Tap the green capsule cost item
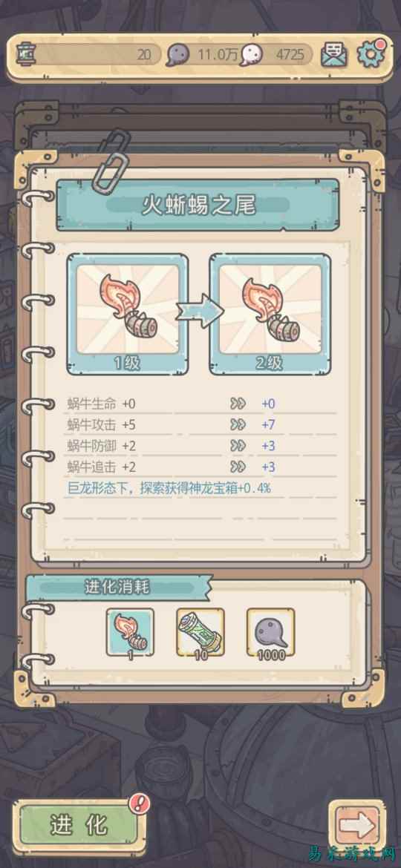 [200, 632]
